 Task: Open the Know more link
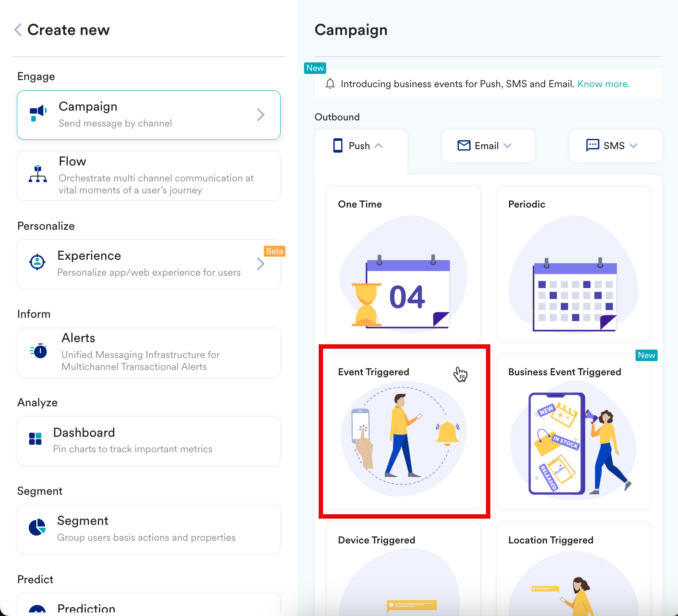pos(604,84)
